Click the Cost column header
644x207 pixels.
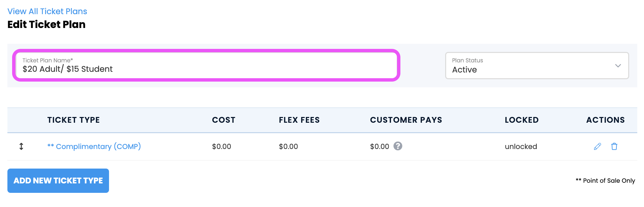pos(223,120)
